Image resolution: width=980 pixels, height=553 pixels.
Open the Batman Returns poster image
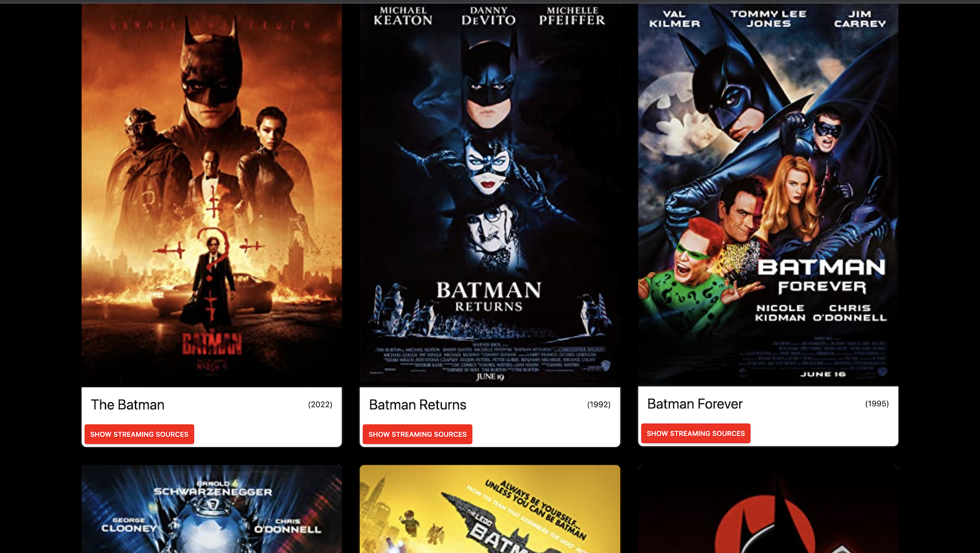click(490, 194)
